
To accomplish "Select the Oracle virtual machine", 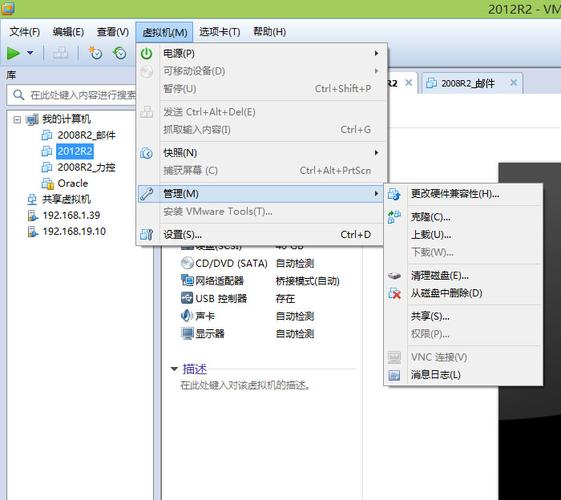I will (x=73, y=183).
